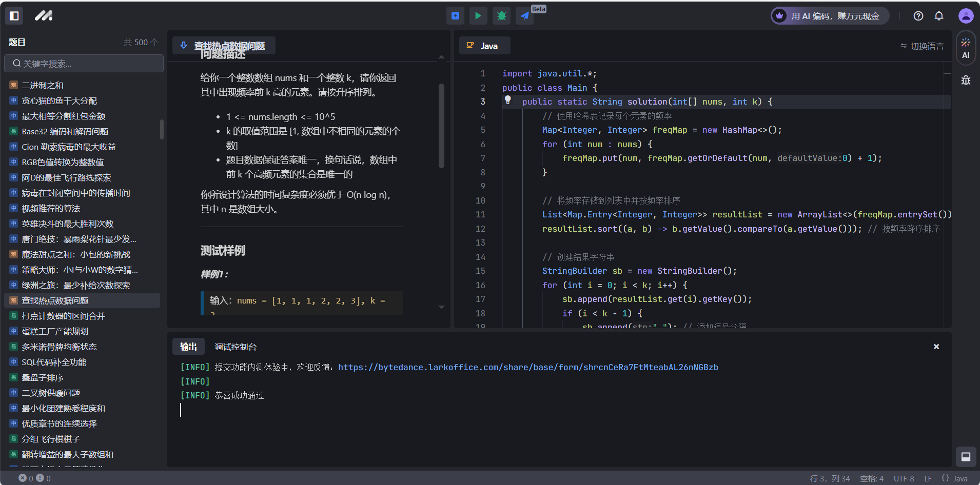Click 切换语言 to switch language
Image resolution: width=980 pixels, height=485 pixels.
[922, 46]
